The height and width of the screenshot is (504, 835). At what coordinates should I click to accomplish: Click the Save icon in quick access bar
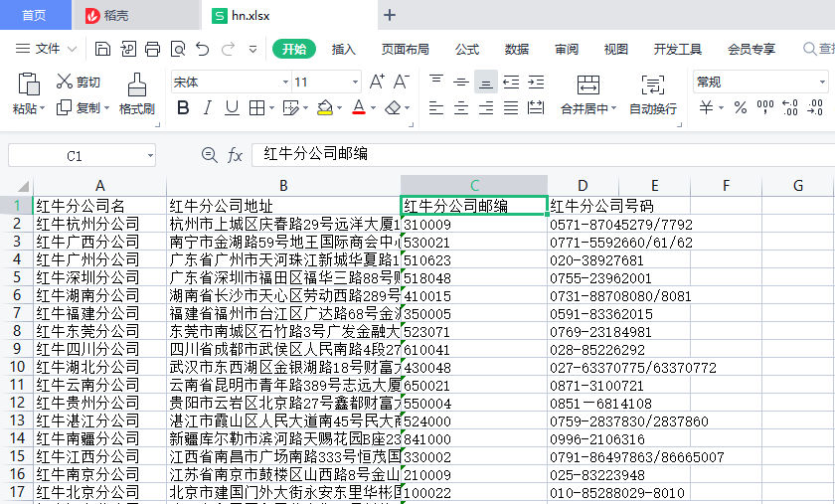point(102,49)
